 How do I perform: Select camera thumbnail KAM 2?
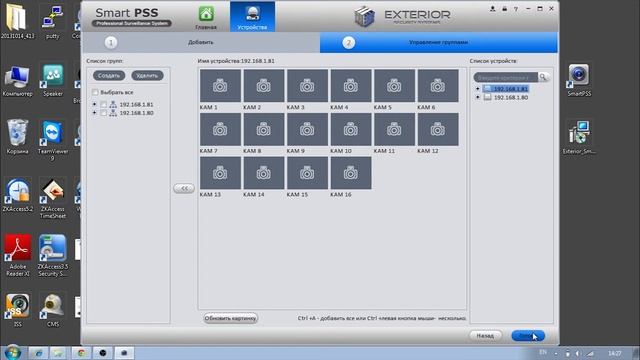[x=264, y=86]
